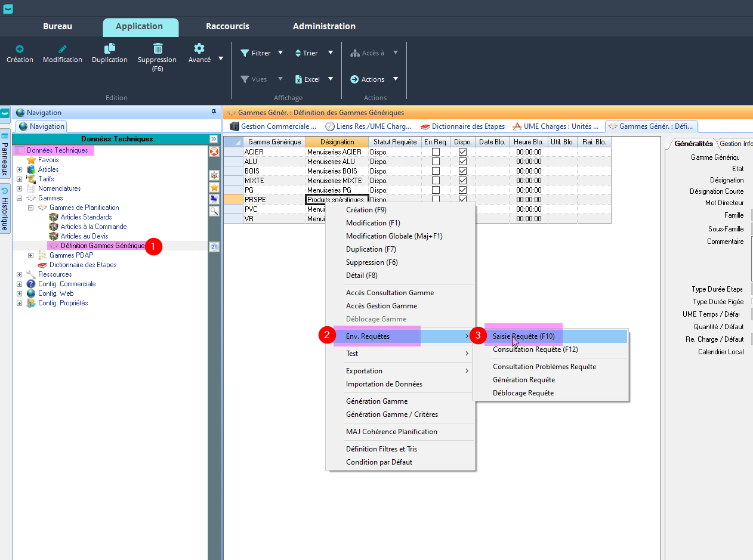This screenshot has height=560, width=753.
Task: Expand the Articles tree node
Action: click(20, 169)
